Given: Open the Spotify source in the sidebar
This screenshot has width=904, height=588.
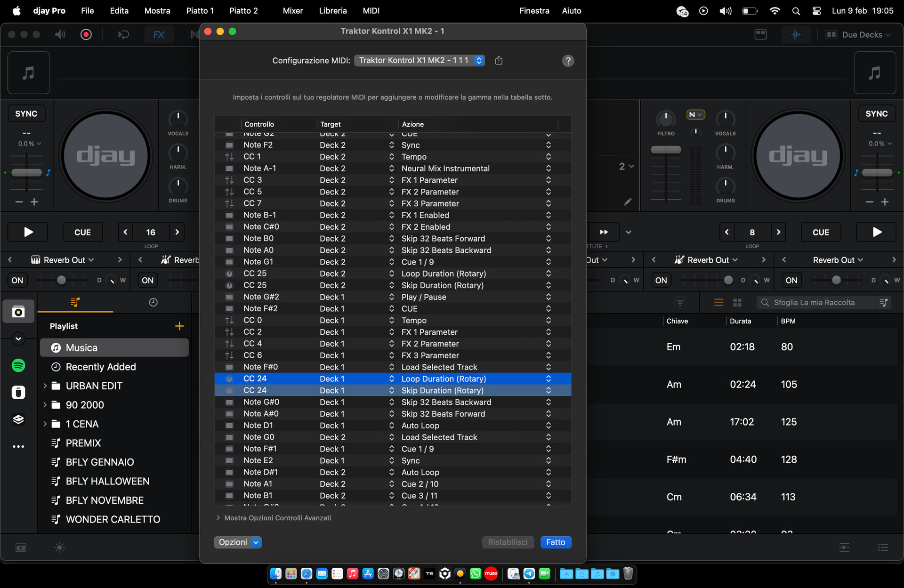Looking at the screenshot, I should (x=18, y=365).
